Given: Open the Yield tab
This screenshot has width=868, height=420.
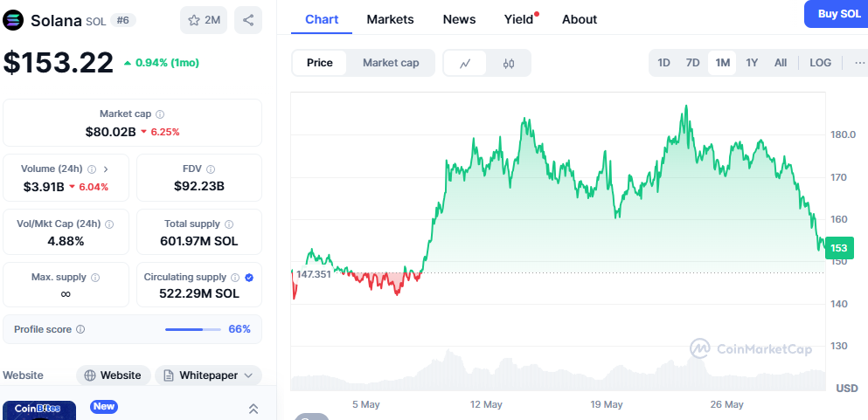Looking at the screenshot, I should [518, 19].
